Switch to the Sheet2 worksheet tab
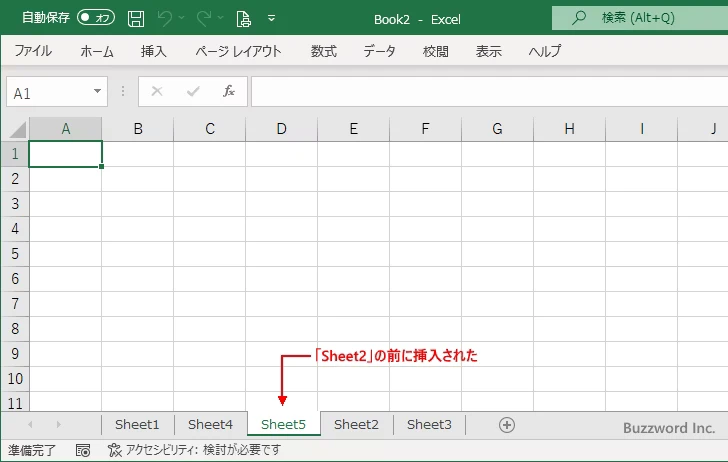Image resolution: width=728 pixels, height=462 pixels. pos(356,424)
